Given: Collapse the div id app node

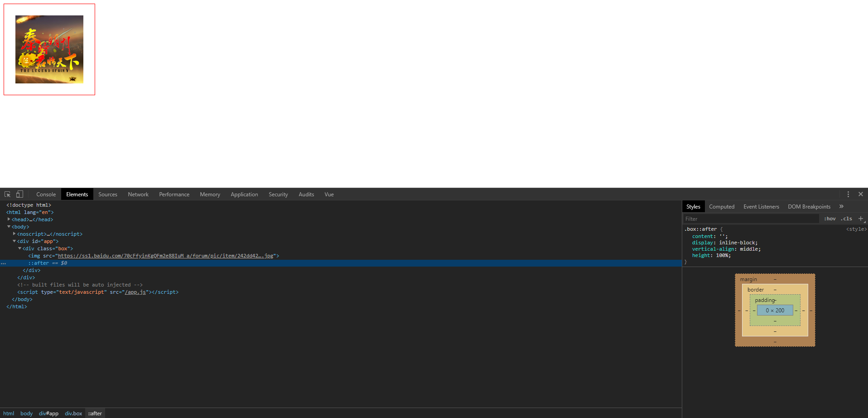Looking at the screenshot, I should [x=14, y=241].
